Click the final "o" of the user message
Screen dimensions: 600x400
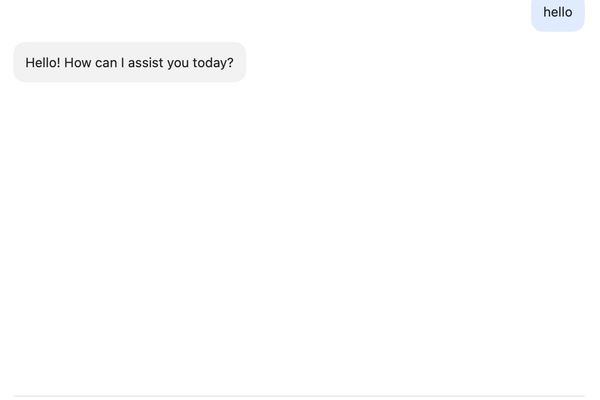coord(569,12)
